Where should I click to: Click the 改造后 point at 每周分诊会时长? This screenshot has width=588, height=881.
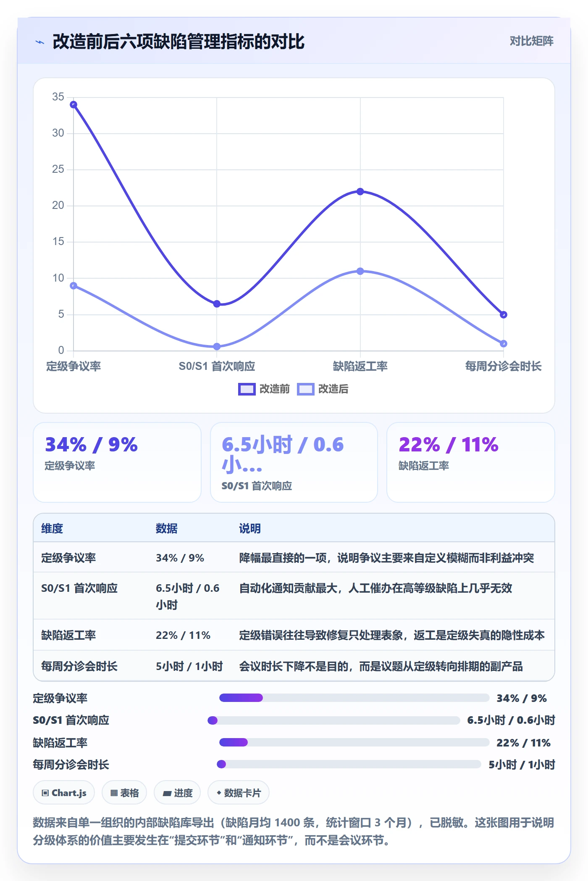pyautogui.click(x=504, y=344)
